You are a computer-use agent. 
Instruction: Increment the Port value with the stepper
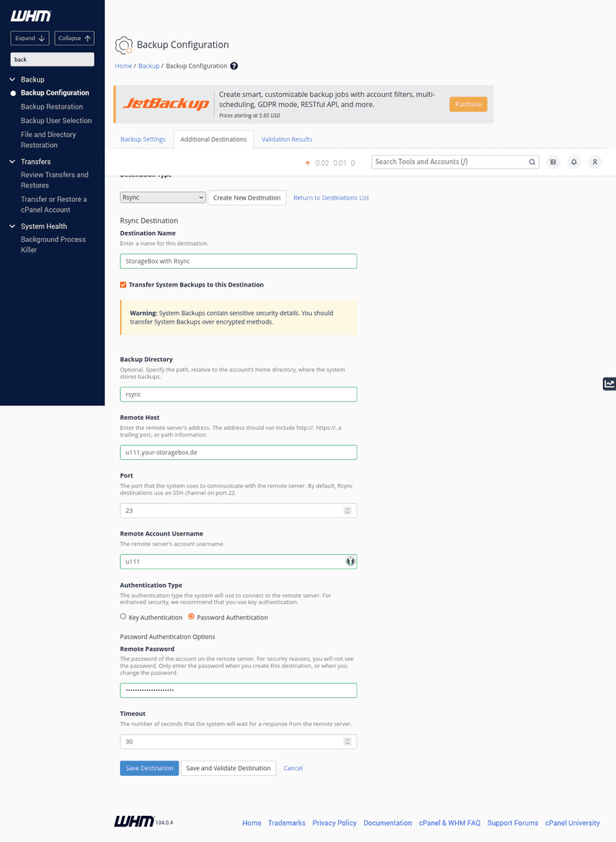point(347,508)
